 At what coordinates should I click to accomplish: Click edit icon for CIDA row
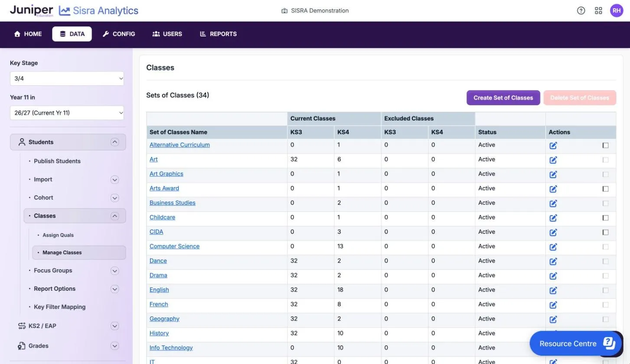(553, 232)
